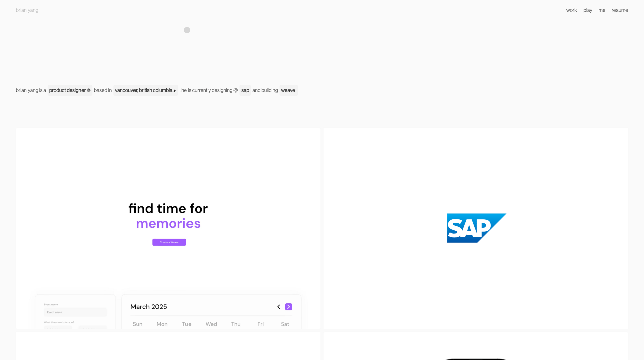Open the work page in navigation
644x360 pixels.
point(571,10)
